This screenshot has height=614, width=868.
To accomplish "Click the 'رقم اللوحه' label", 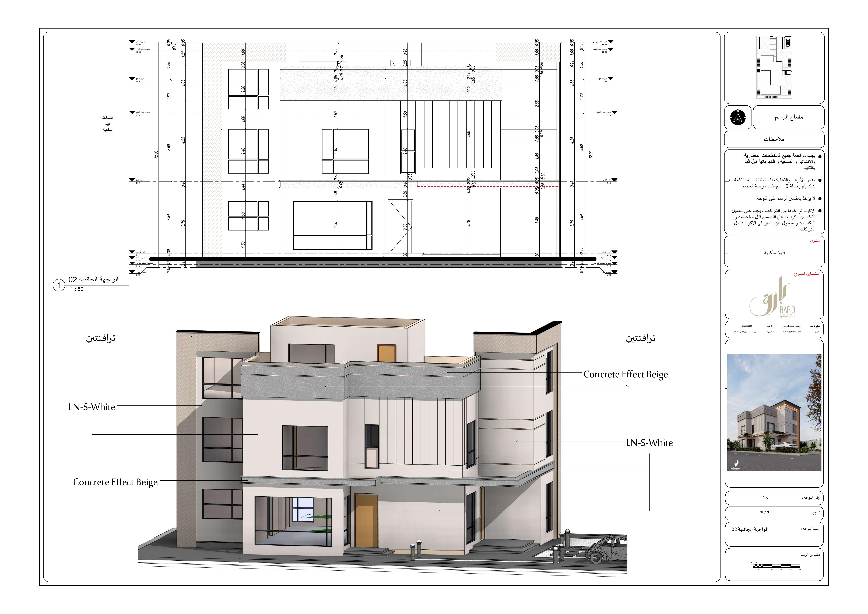I will (x=811, y=498).
